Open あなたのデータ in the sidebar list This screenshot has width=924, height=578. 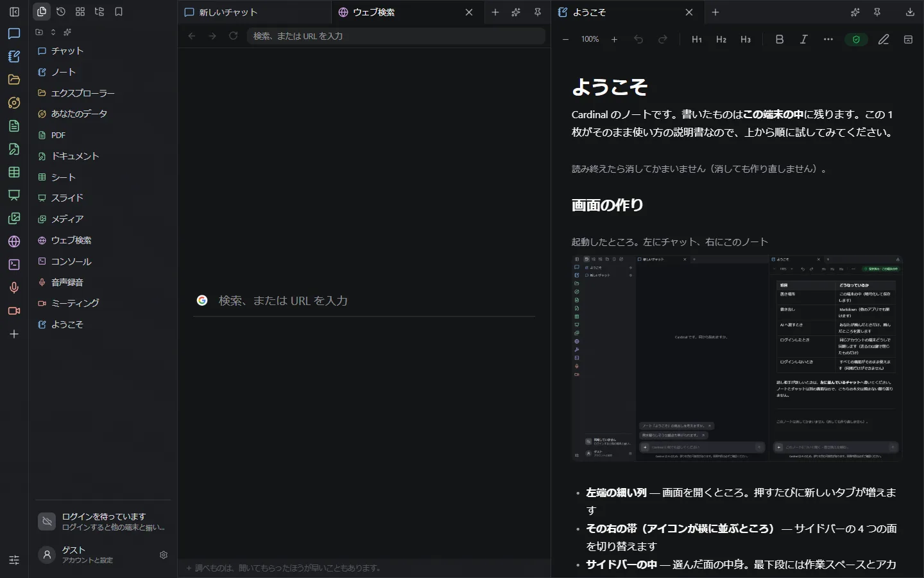(103, 114)
